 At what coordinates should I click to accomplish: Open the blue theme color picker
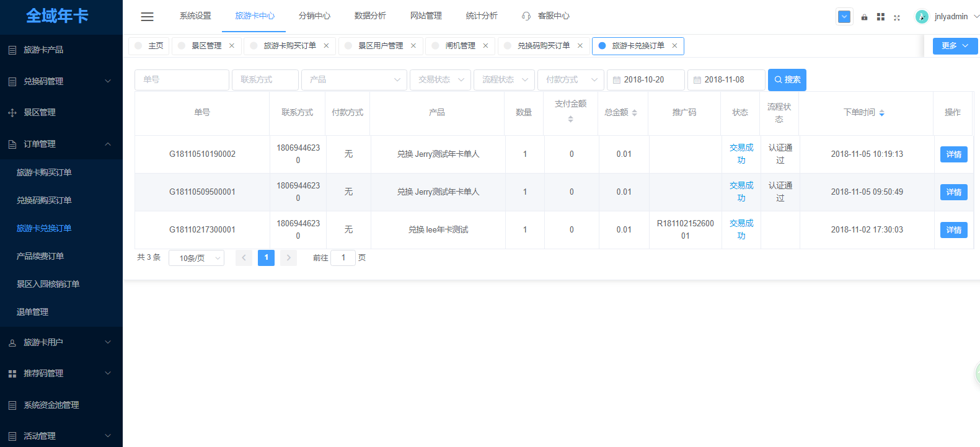844,17
